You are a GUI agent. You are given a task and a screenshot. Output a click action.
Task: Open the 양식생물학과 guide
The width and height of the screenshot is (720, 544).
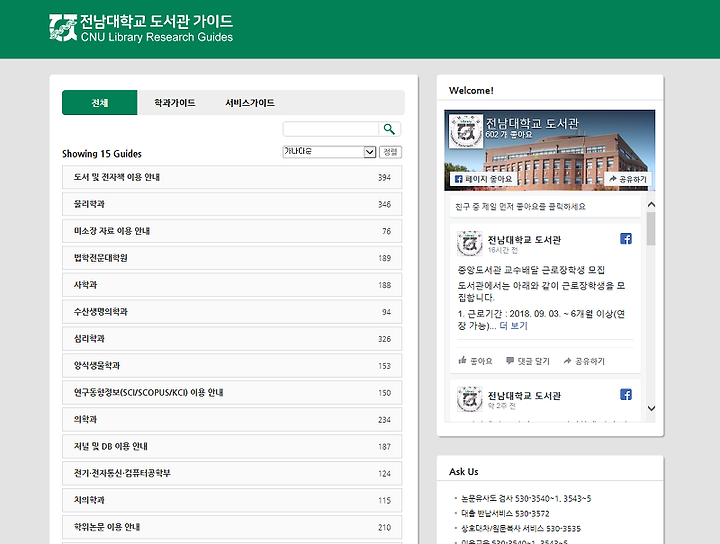(x=232, y=365)
